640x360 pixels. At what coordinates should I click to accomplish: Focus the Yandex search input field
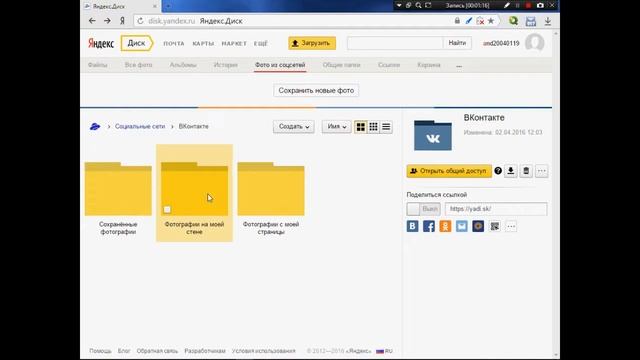(x=395, y=43)
